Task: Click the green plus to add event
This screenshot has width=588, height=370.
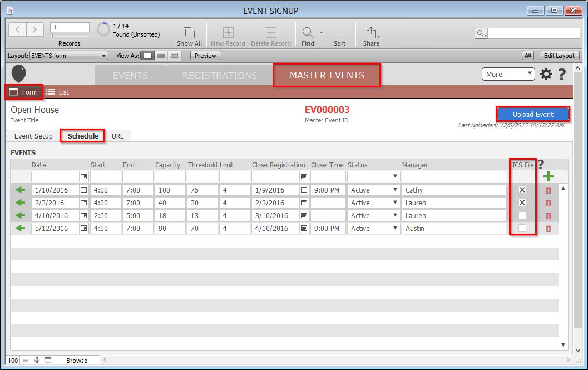Action: pyautogui.click(x=548, y=177)
